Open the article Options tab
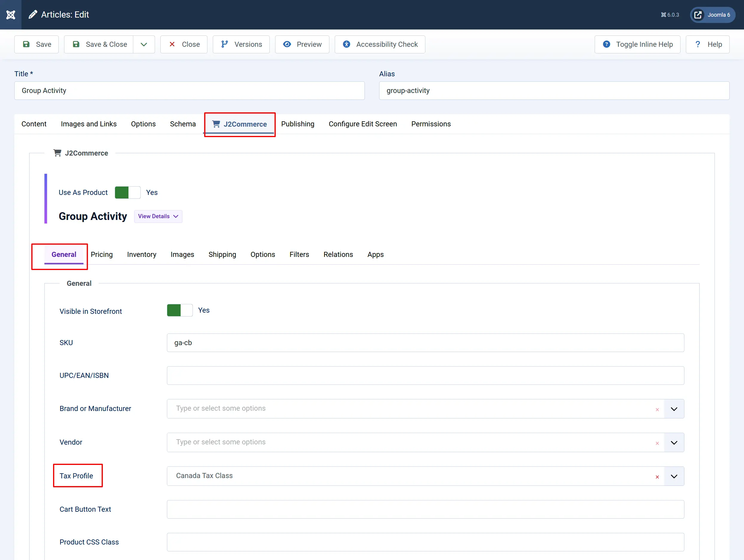 click(143, 124)
